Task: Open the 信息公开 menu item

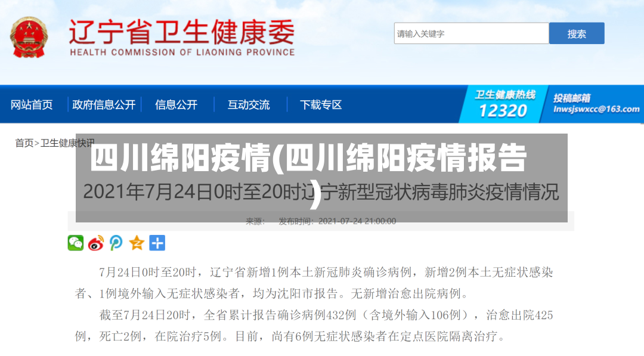Action: pyautogui.click(x=176, y=105)
